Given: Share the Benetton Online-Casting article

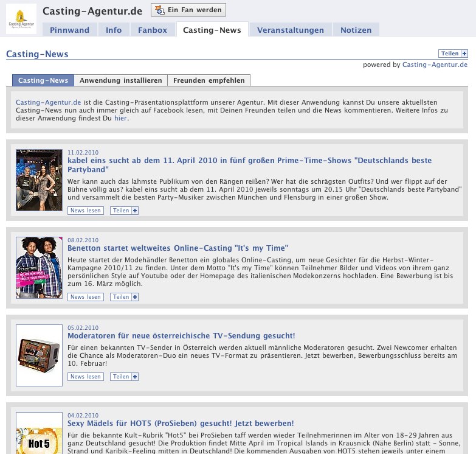Looking at the screenshot, I should click(124, 297).
